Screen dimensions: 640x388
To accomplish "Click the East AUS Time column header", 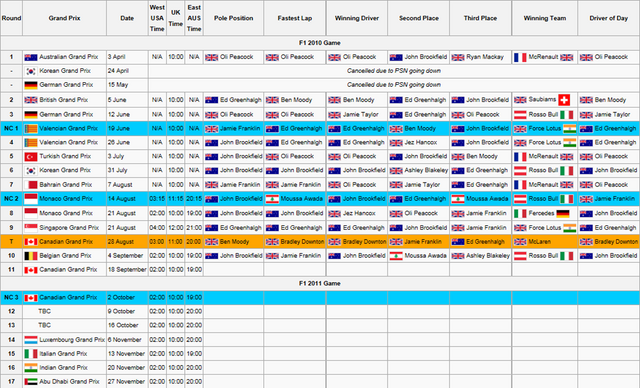I will pos(194,18).
